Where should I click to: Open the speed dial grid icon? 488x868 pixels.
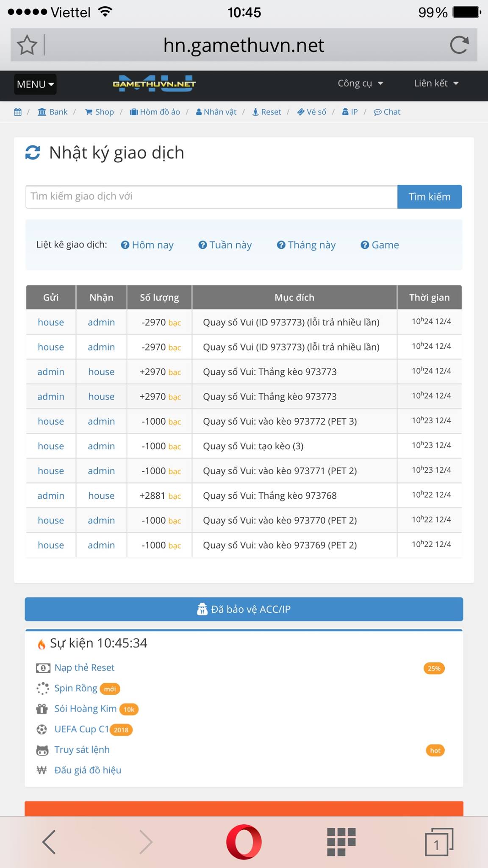tap(341, 842)
